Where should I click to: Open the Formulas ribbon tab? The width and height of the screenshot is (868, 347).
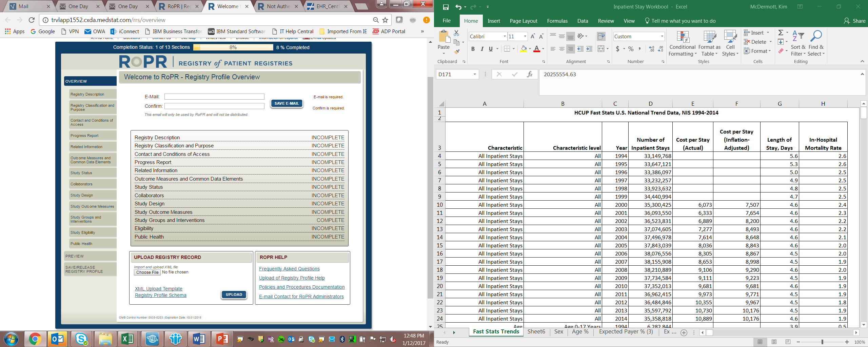coord(557,21)
